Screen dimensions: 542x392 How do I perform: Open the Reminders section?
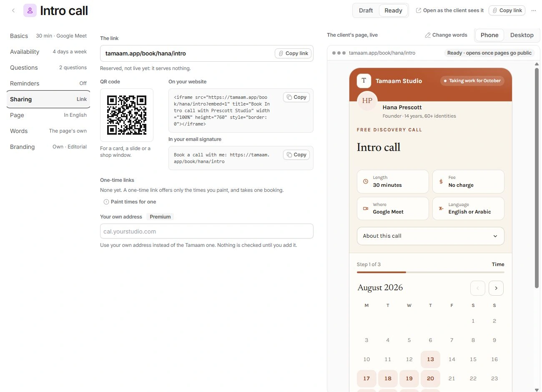tap(48, 83)
